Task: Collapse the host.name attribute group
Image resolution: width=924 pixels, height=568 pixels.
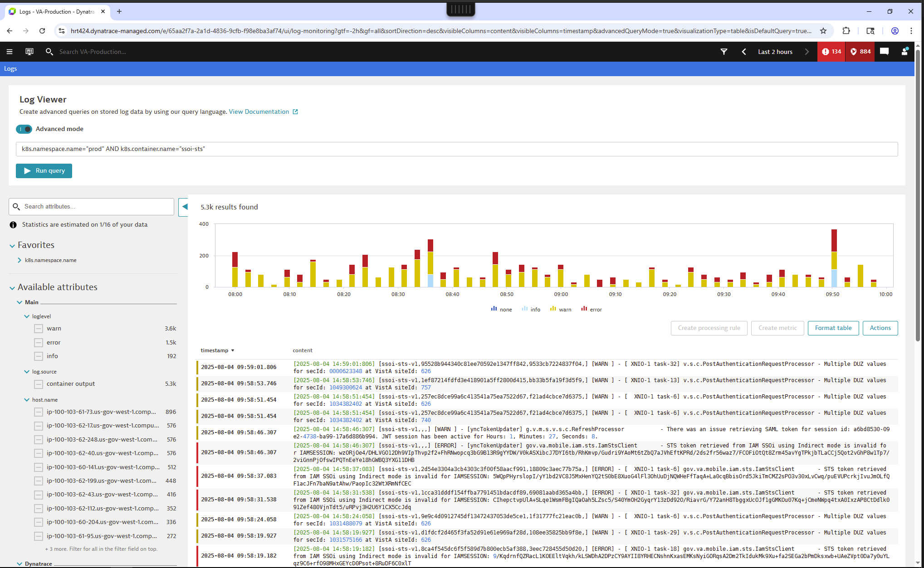Action: point(27,400)
